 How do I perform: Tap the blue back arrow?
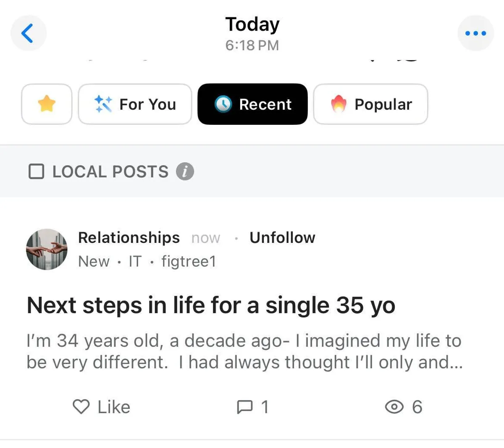(28, 33)
